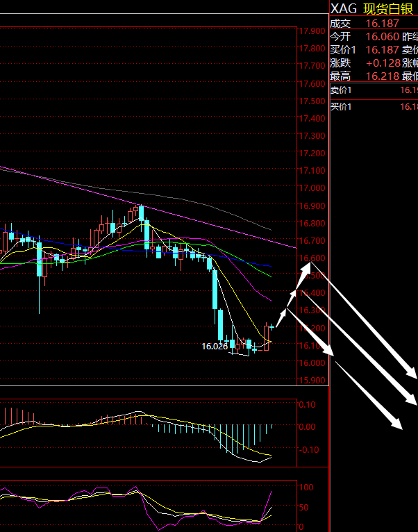This screenshot has height=532, width=418.
Task: Click the 最高 label
Action: click(x=340, y=76)
